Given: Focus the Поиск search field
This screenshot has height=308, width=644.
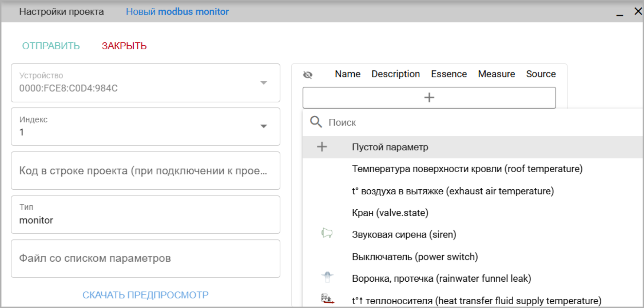Looking at the screenshot, I should click(x=446, y=122).
